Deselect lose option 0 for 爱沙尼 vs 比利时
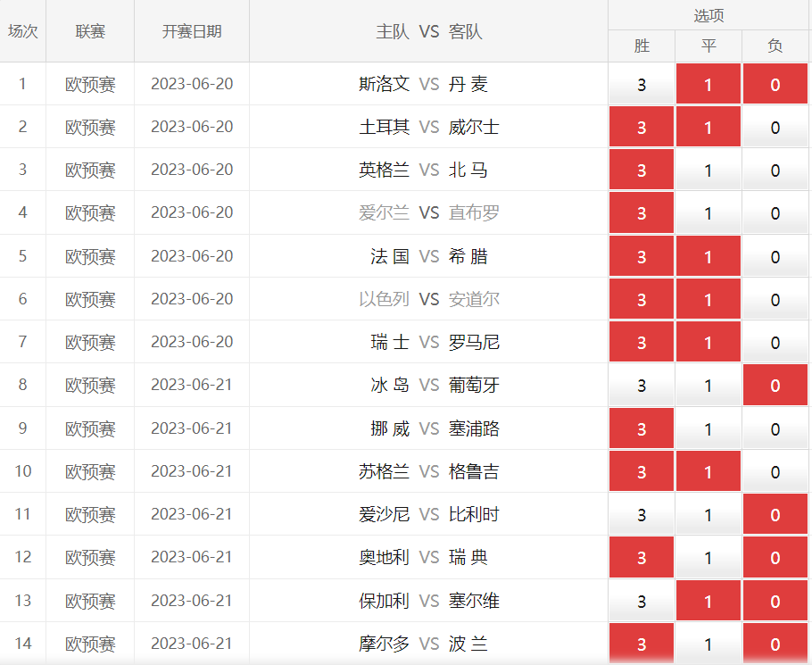This screenshot has width=812, height=665. tap(775, 515)
